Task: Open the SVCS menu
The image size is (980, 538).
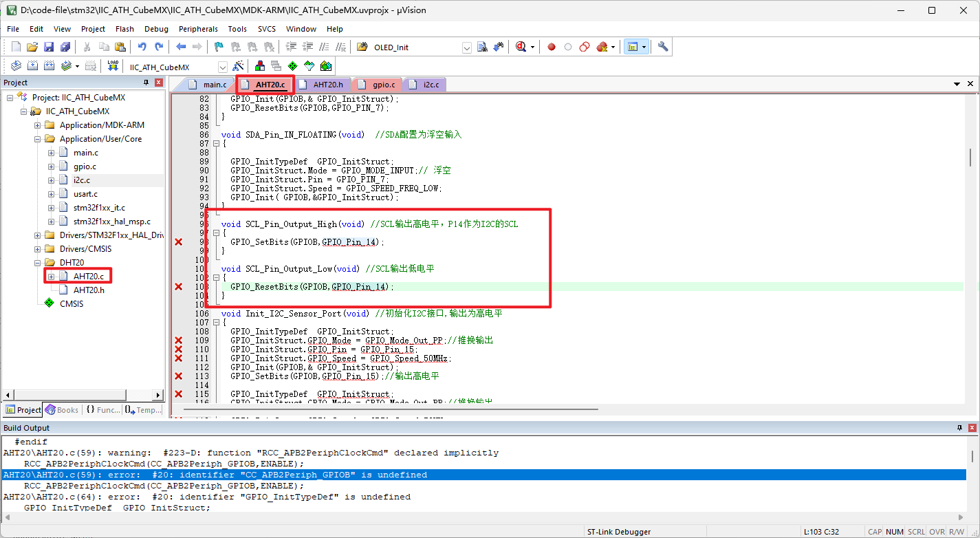Action: pos(267,29)
